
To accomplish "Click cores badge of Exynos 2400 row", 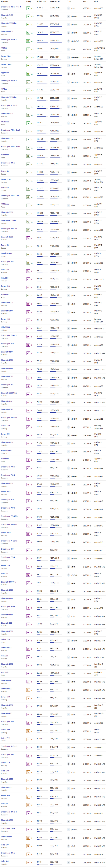I will click(x=69, y=58).
